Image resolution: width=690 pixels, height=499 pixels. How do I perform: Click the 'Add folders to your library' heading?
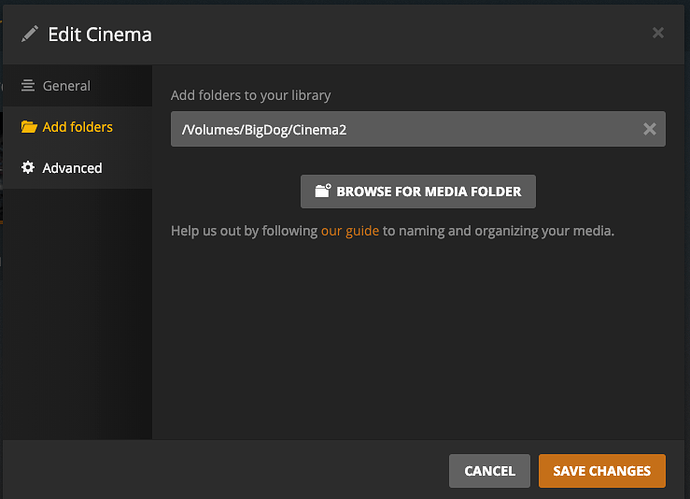[251, 95]
